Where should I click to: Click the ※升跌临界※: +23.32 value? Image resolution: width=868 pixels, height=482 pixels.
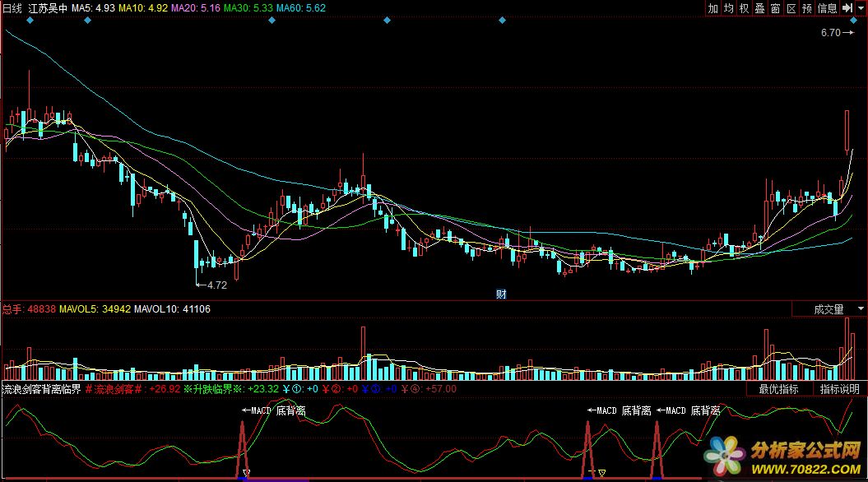(x=231, y=389)
